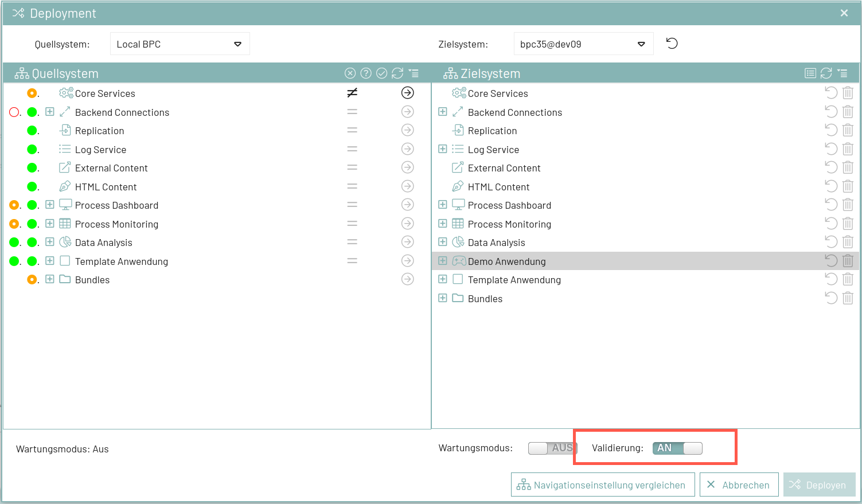Image resolution: width=862 pixels, height=504 pixels.
Task: Refresh the Zielsystem panel
Action: (826, 73)
